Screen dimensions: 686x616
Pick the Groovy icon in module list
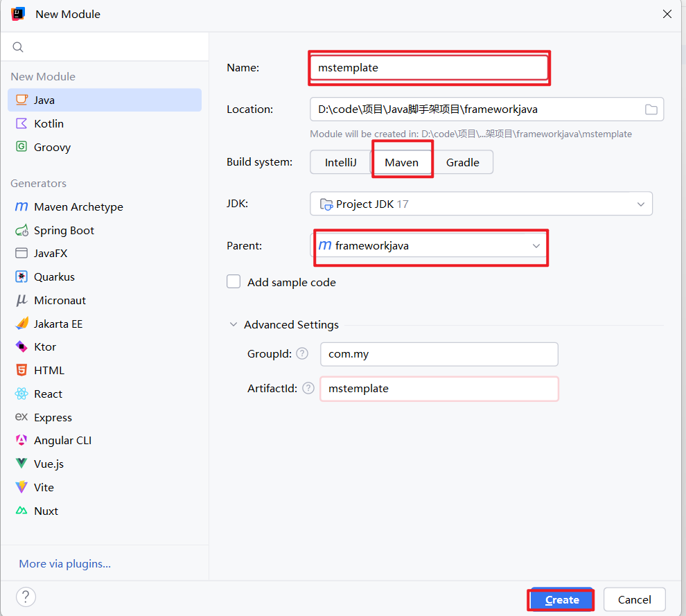(21, 147)
